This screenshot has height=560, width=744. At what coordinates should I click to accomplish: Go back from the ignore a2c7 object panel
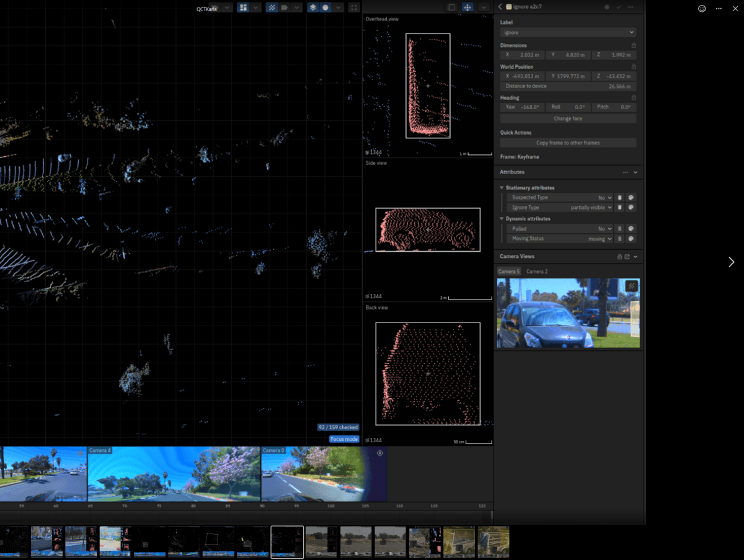(500, 7)
